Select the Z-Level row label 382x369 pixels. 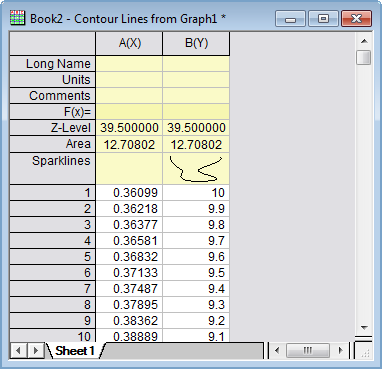pos(53,128)
